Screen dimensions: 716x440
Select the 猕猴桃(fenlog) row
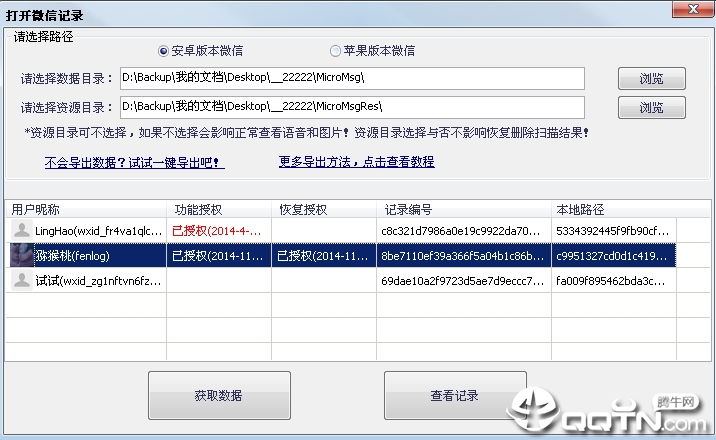[x=341, y=255]
